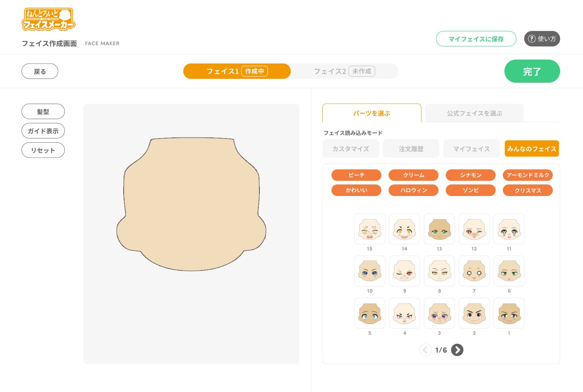Viewport: 583px width, 392px height.
Task: Select face number 8 with golden eyes
Action: [439, 271]
